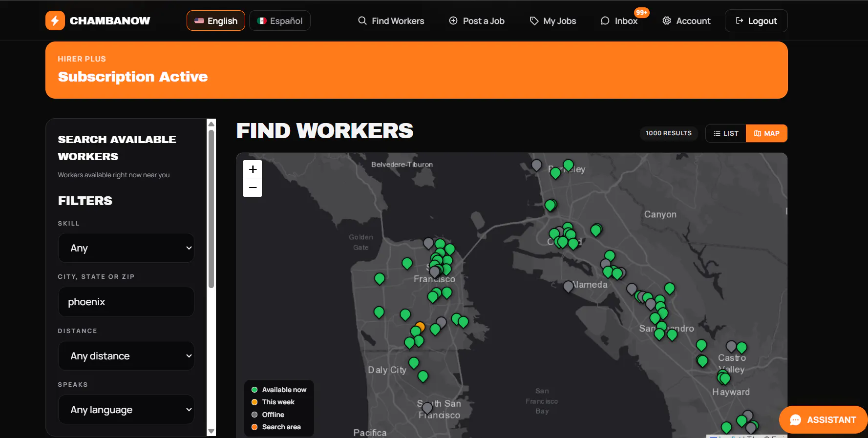Open the Distance dropdown

(x=126, y=356)
